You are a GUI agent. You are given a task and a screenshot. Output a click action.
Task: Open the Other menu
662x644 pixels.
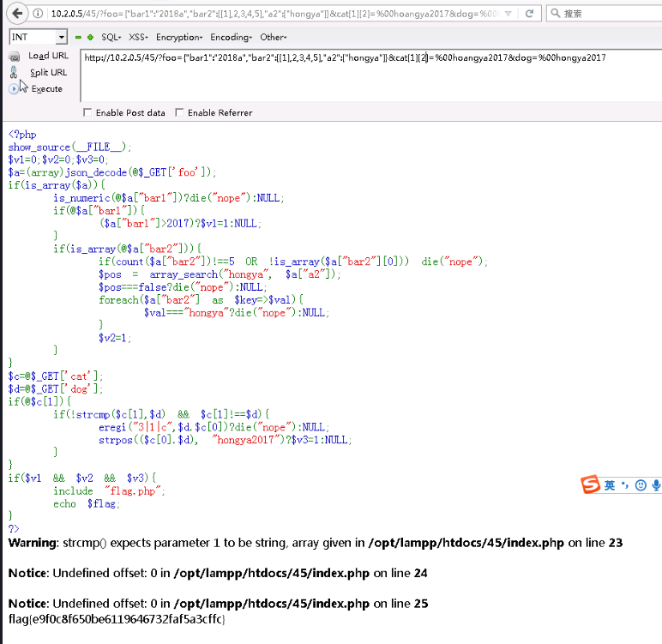click(274, 37)
